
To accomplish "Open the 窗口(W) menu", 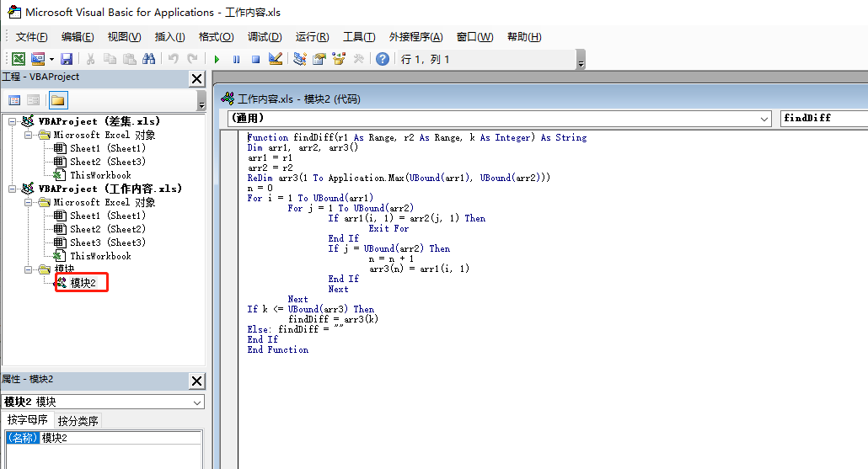I will 474,36.
